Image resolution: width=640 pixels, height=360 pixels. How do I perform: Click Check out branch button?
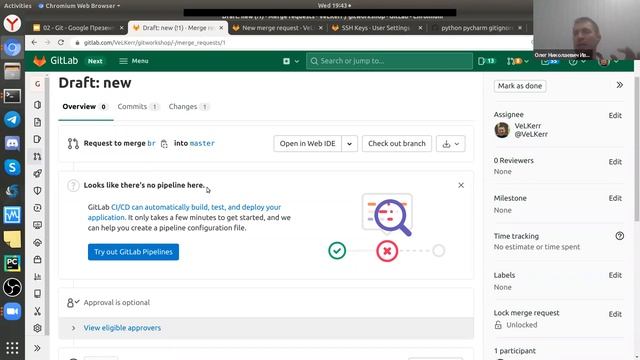pyautogui.click(x=397, y=144)
